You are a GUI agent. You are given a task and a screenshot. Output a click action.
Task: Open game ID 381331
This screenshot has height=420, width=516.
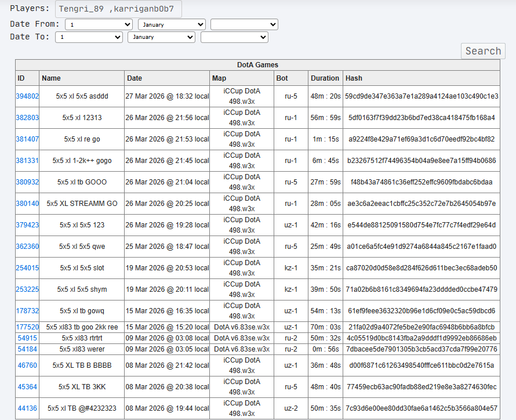coord(27,161)
